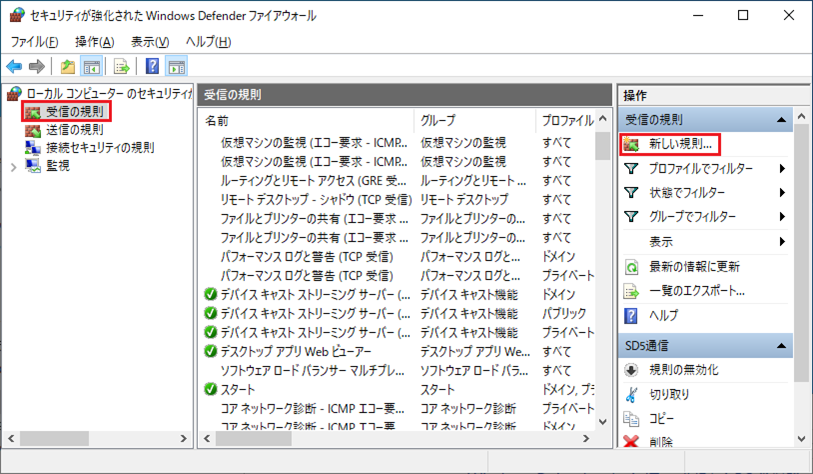Open the 操作(A) menu
This screenshot has width=813, height=474.
coord(94,41)
